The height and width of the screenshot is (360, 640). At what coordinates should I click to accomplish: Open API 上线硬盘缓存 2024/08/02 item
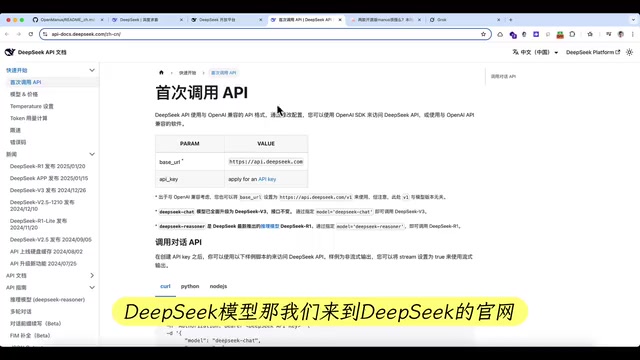46,252
